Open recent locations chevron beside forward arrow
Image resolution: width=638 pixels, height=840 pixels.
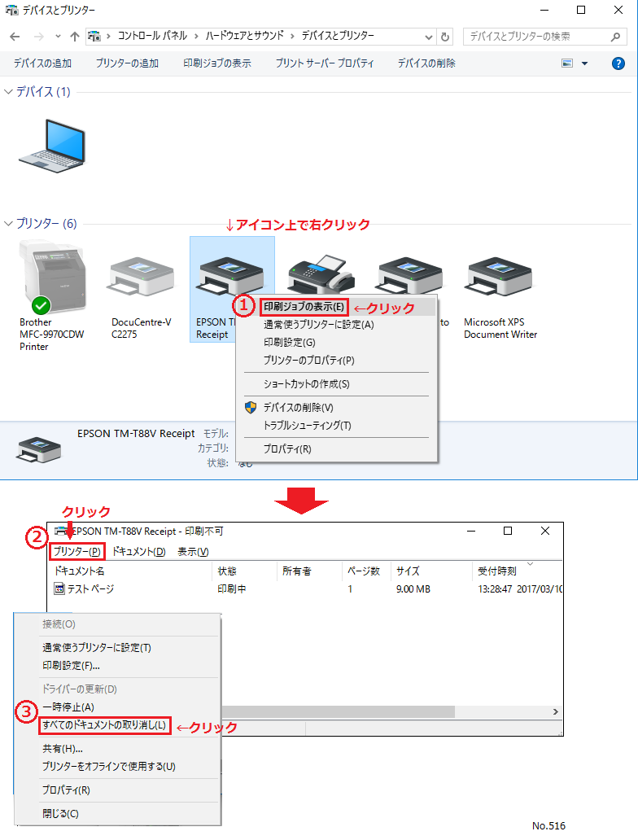click(58, 37)
